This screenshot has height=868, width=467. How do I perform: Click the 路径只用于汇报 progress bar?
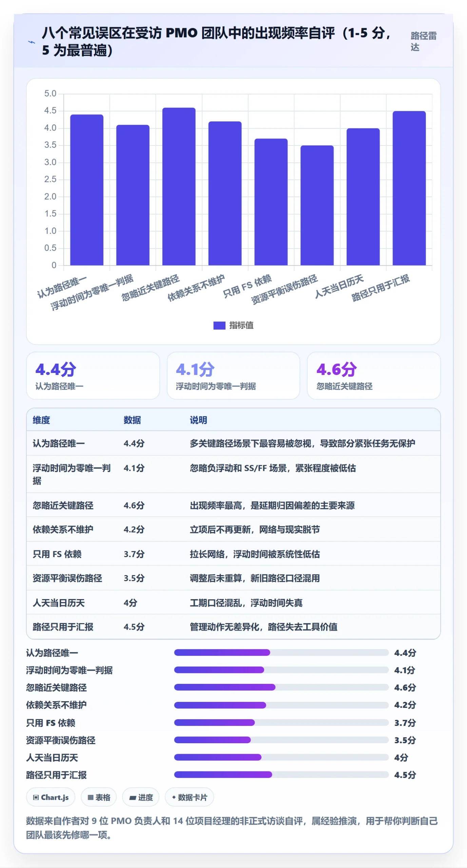pos(281,774)
